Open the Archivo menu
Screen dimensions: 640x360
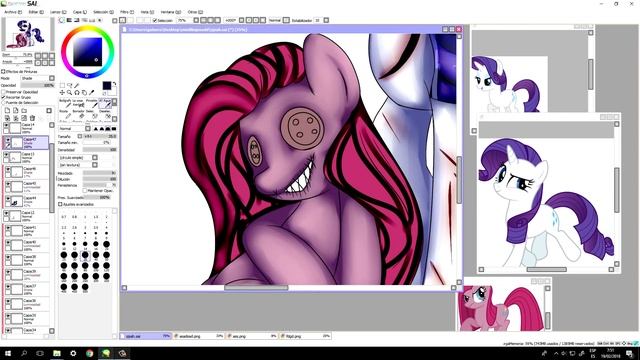[x=13, y=12]
